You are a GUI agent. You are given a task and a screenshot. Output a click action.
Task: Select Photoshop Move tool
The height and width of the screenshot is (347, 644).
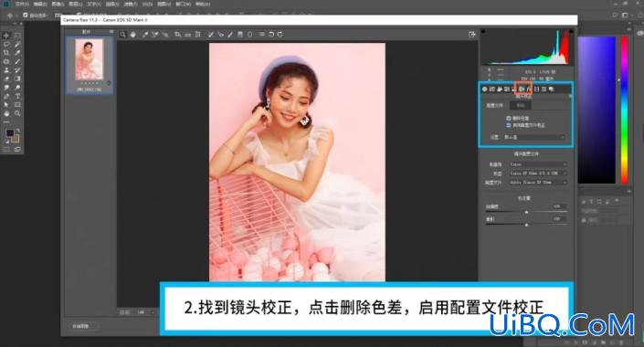coord(6,36)
